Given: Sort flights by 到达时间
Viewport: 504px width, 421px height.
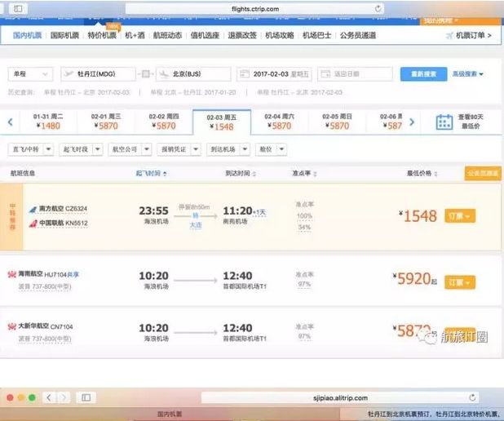Looking at the screenshot, I should click(x=241, y=174).
